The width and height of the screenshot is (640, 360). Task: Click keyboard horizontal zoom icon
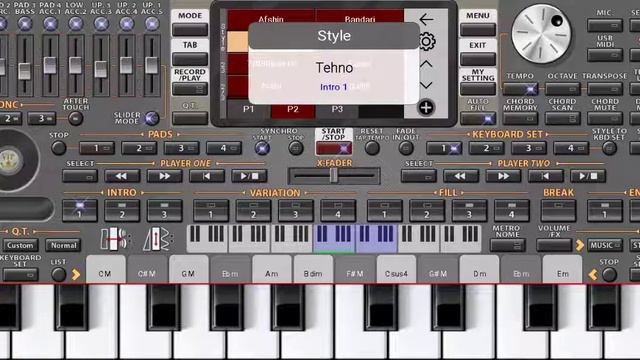[x=115, y=238]
